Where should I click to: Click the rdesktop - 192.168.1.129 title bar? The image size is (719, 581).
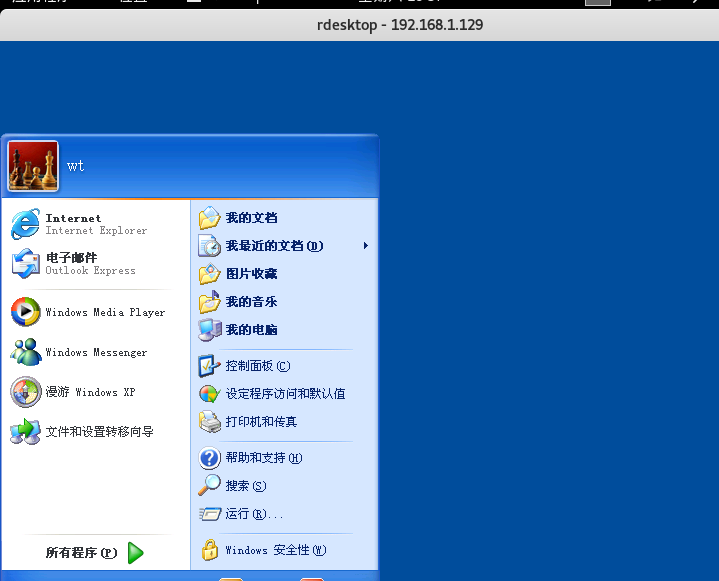point(360,25)
